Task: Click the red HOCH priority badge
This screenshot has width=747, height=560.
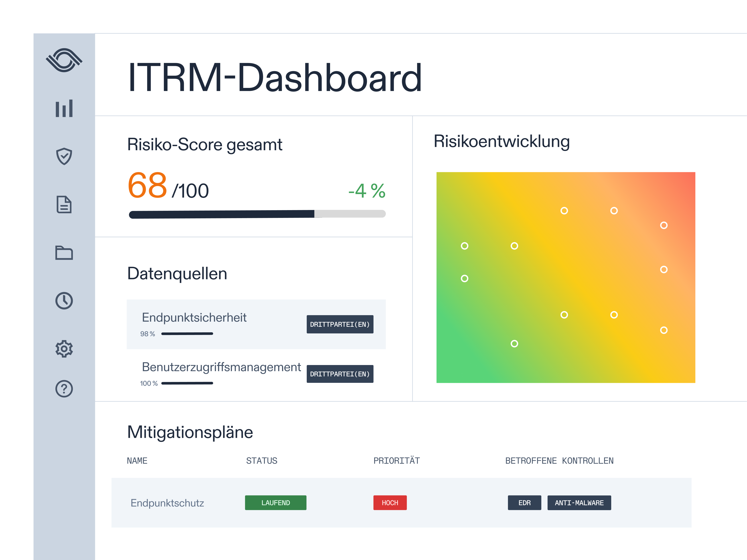Action: [390, 503]
